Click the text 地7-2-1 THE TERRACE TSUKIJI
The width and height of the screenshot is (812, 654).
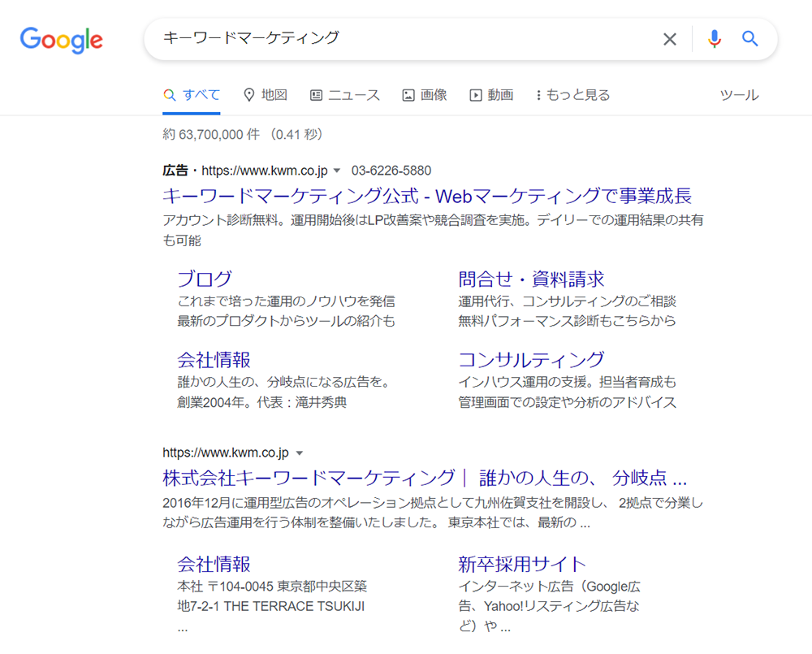[x=271, y=606]
